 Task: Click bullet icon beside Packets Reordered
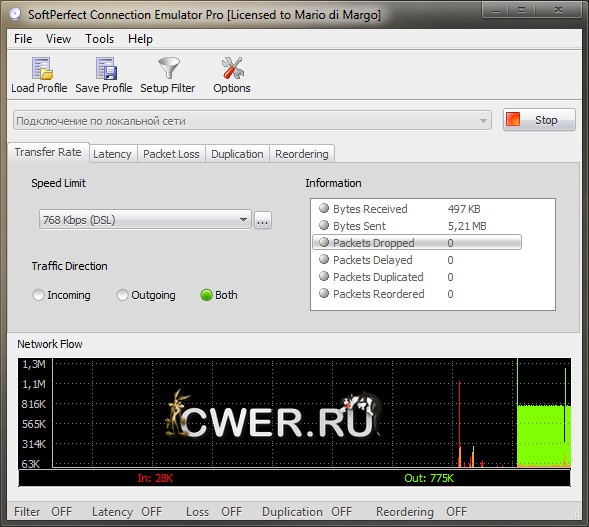pos(324,293)
